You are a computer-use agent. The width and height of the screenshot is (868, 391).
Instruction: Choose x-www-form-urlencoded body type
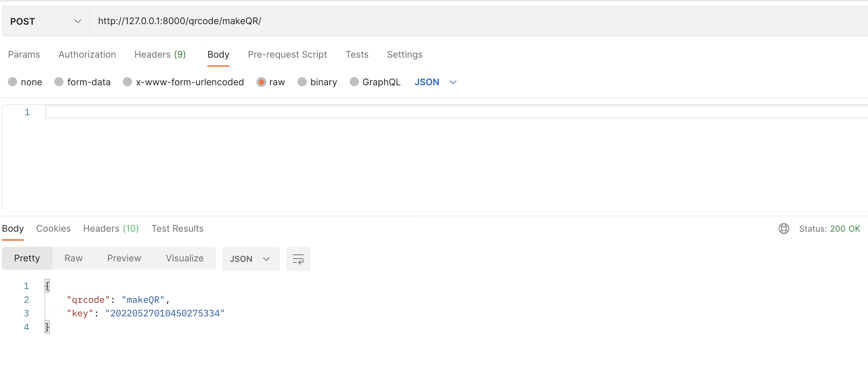coord(127,82)
